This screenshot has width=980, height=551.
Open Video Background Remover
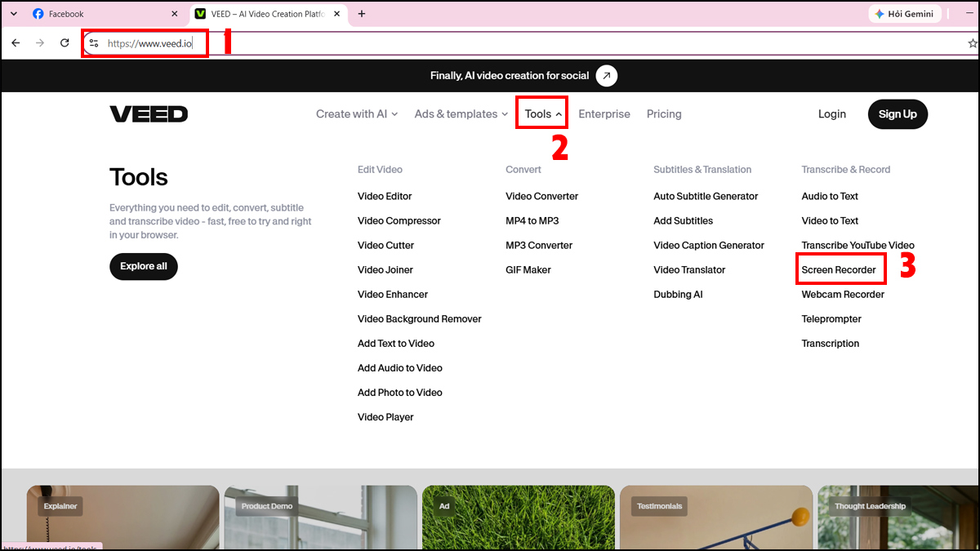(x=420, y=318)
